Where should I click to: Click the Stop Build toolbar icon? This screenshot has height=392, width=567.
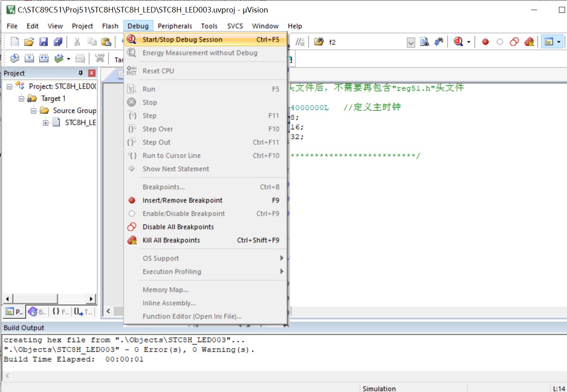(81, 59)
